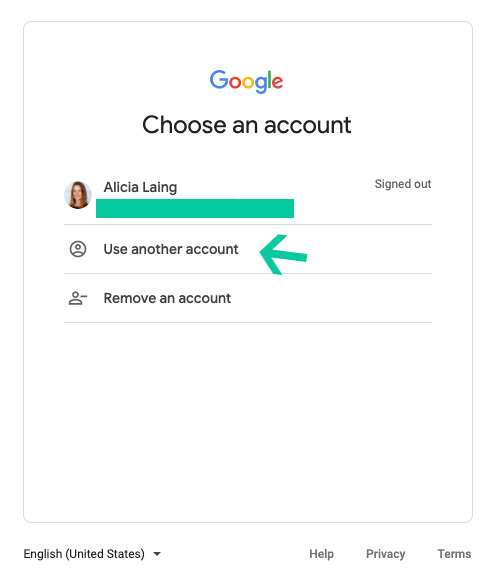Click the remove-person icon beside Remove an account
Screen dimensions: 496x585
coord(78,298)
